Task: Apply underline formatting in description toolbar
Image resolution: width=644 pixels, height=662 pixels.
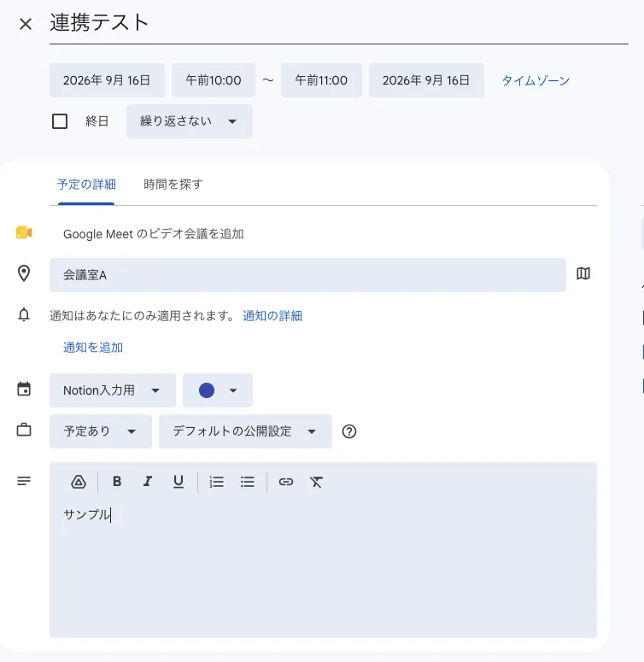Action: tap(179, 482)
